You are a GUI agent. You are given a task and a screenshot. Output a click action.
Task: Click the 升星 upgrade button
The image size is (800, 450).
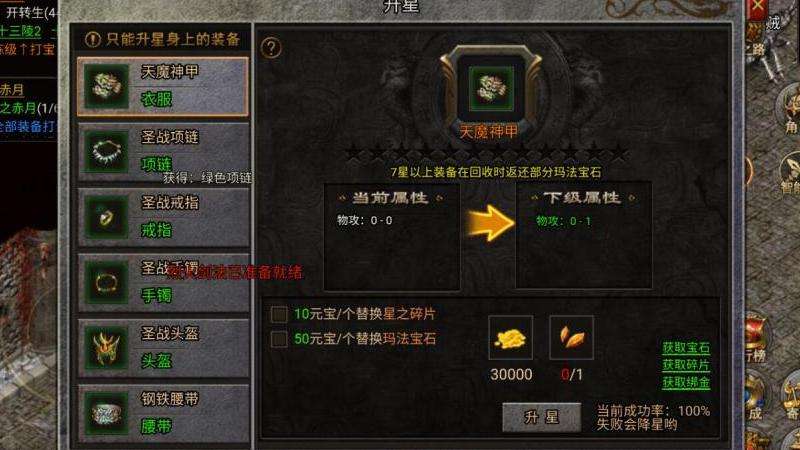(x=541, y=417)
